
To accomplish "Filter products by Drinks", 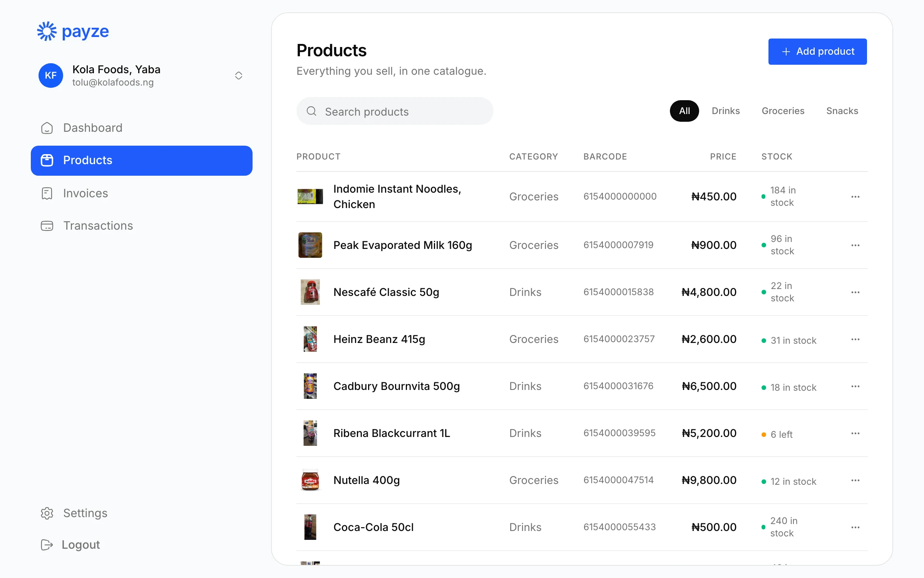I will pos(726,111).
